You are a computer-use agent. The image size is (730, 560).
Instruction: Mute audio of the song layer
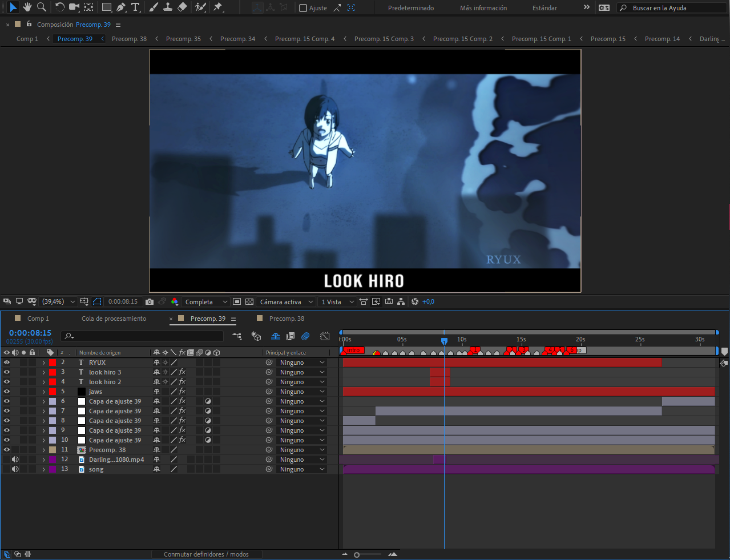pyautogui.click(x=15, y=469)
